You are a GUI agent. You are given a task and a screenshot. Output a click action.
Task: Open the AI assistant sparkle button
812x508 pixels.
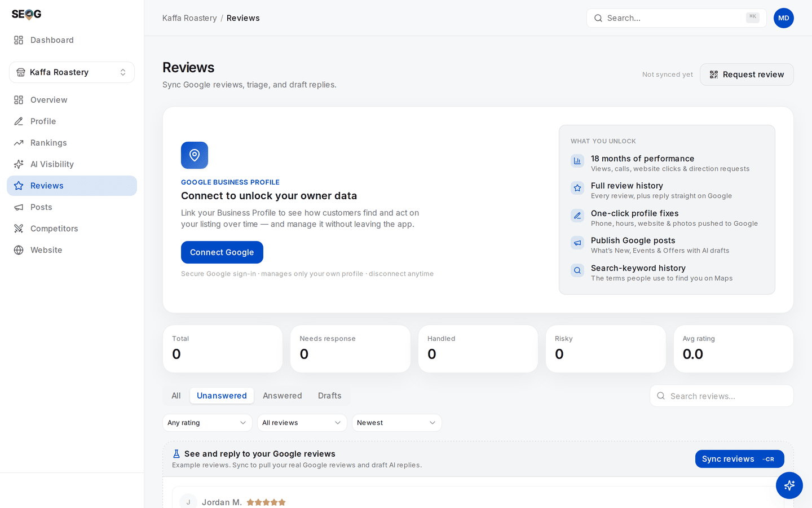tap(789, 485)
